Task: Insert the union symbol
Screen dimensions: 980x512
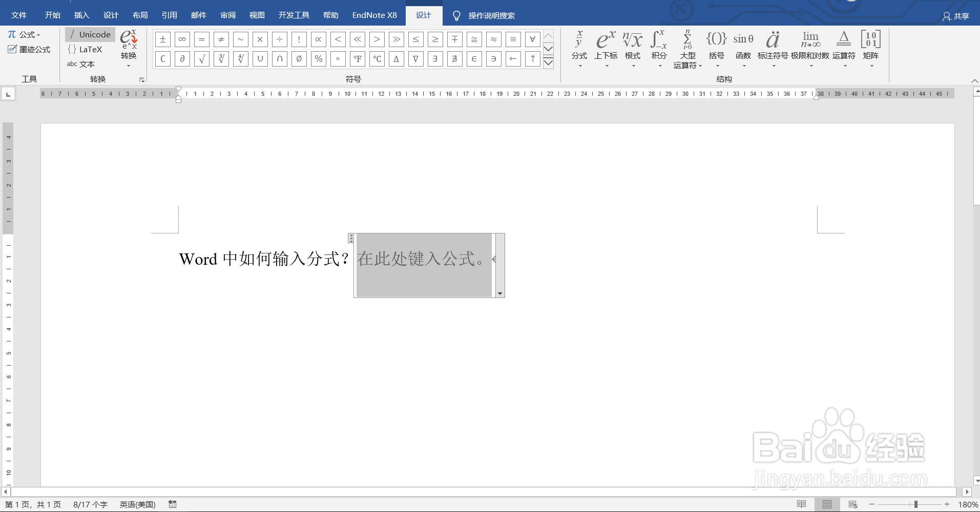Action: [260, 59]
